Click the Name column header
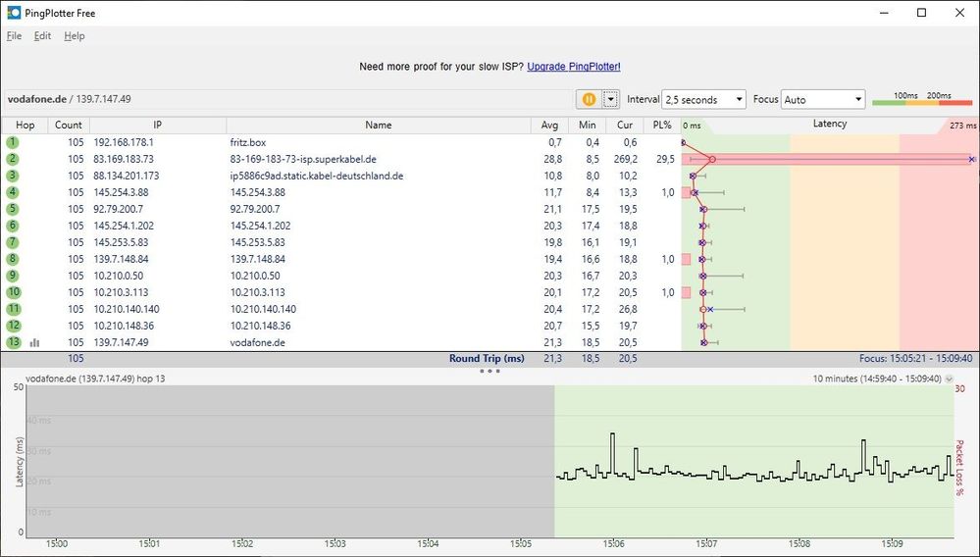The height and width of the screenshot is (557, 980). click(378, 125)
